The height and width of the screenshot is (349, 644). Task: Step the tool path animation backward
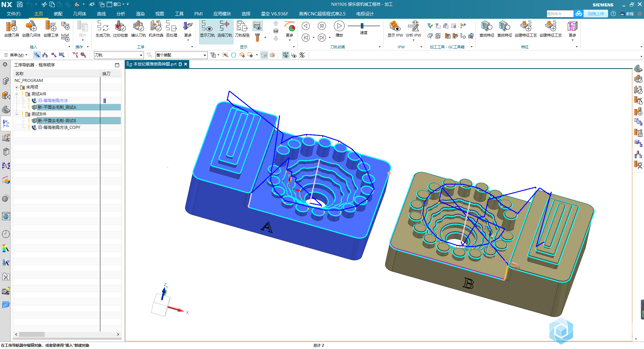coord(306,26)
